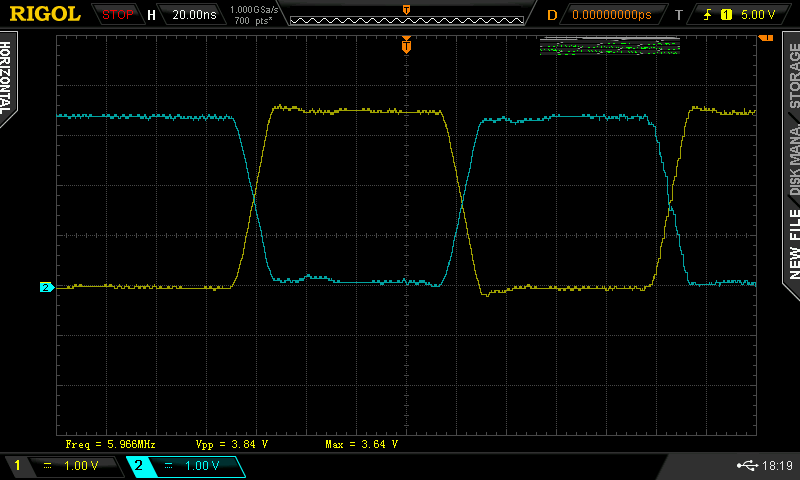The width and height of the screenshot is (800, 480).
Task: Open the DISK MANA. side tab
Action: [794, 161]
